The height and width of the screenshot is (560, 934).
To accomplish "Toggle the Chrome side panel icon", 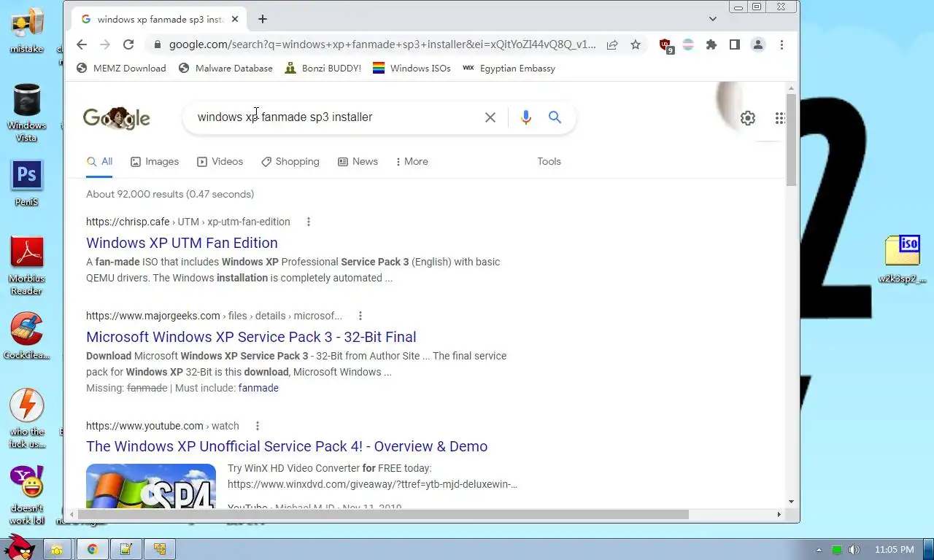I will (x=735, y=44).
